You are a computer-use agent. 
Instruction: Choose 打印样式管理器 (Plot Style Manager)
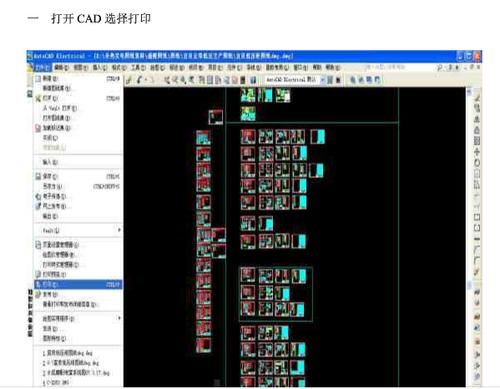point(78,265)
